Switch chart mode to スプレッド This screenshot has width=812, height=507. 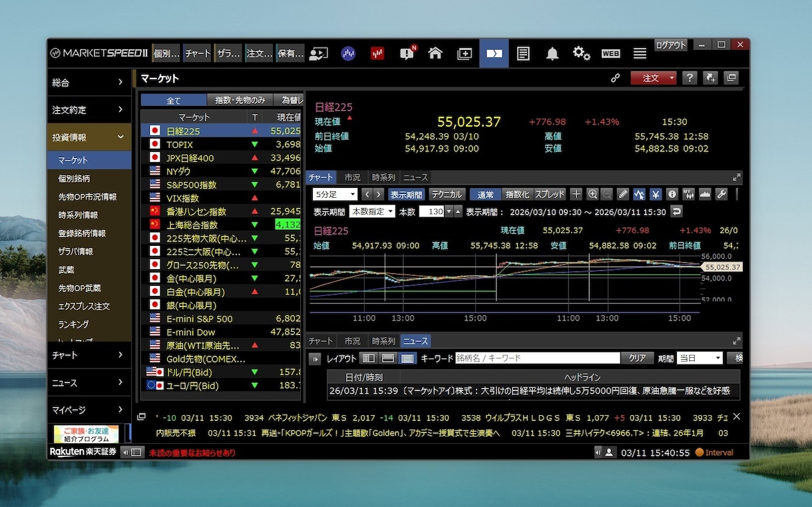[x=550, y=195]
